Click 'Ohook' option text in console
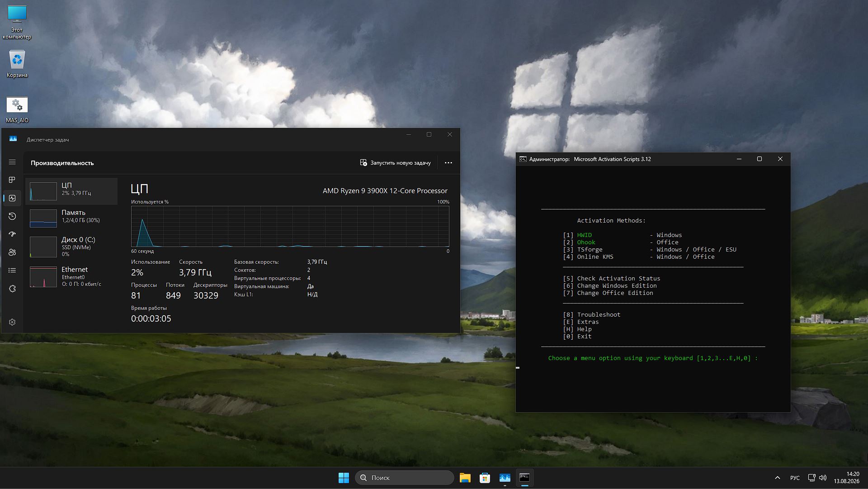The image size is (868, 489). coord(586,242)
